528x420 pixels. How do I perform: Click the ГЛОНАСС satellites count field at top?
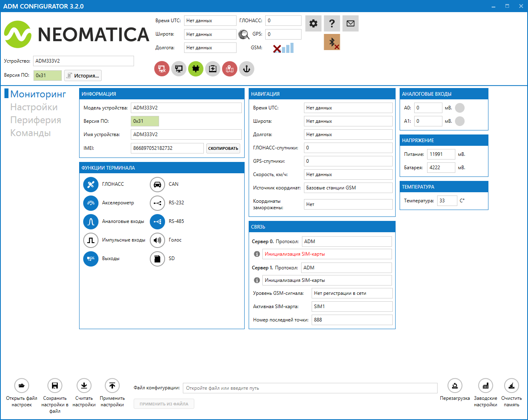283,21
